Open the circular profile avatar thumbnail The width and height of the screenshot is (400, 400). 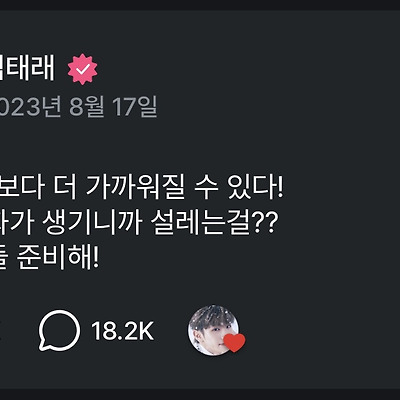[214, 330]
